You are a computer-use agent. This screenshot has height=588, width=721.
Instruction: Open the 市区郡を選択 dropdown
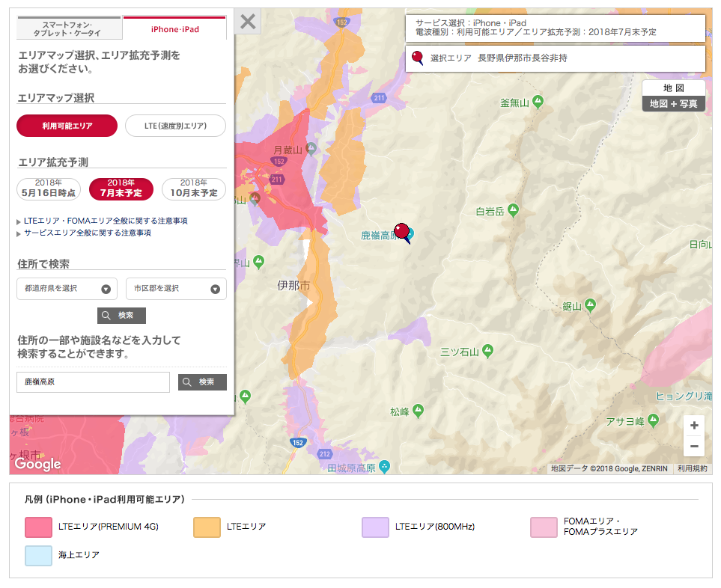pyautogui.click(x=176, y=289)
